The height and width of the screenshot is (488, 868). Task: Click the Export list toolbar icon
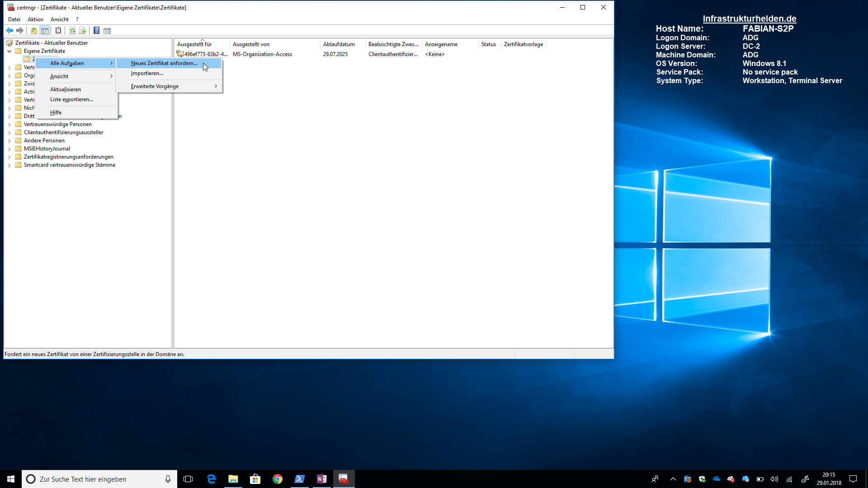point(83,31)
